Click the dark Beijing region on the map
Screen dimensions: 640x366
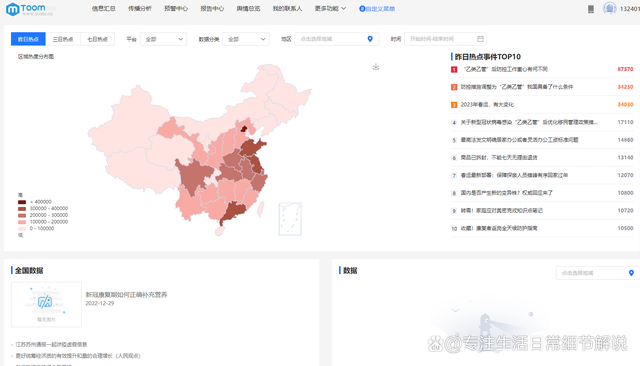click(x=244, y=129)
